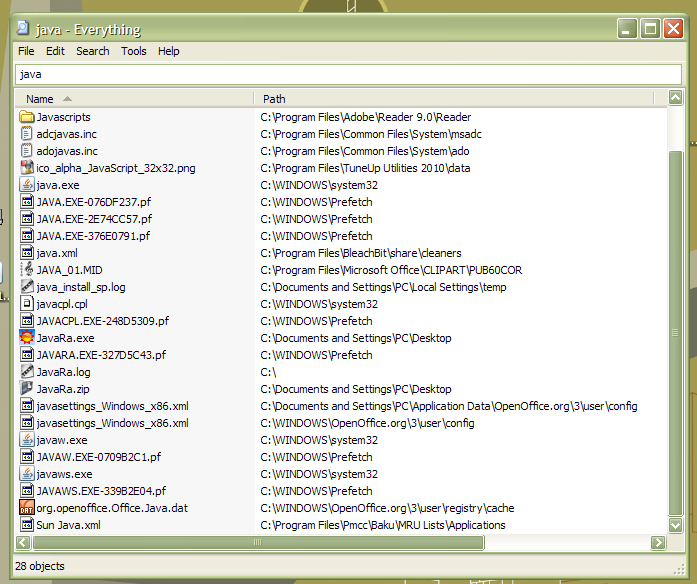The image size is (697, 584).
Task: Click path C:\Program Files\Adobe\Reader 9.0\Reader
Action: point(365,117)
